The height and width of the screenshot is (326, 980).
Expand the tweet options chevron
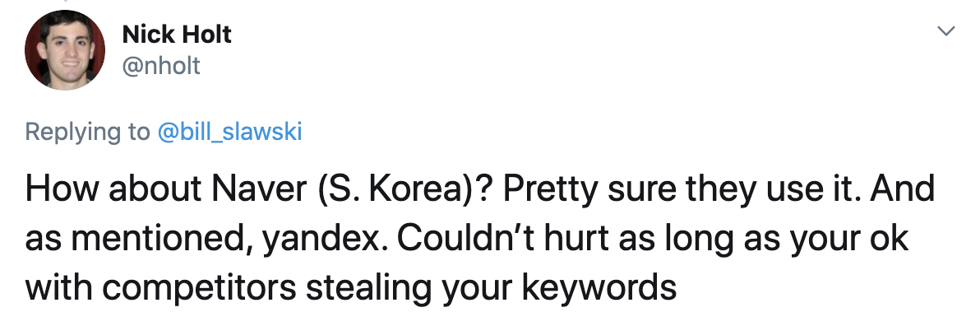tap(946, 30)
